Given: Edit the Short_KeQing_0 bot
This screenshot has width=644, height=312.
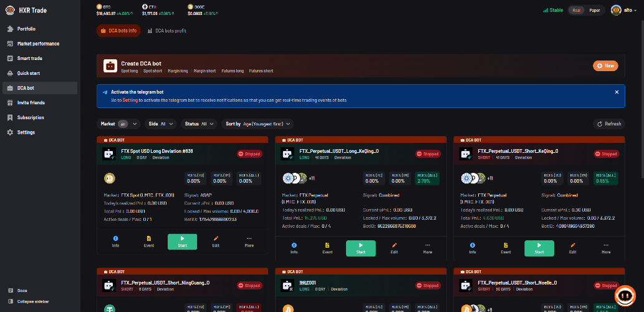Looking at the screenshot, I should coord(573,248).
